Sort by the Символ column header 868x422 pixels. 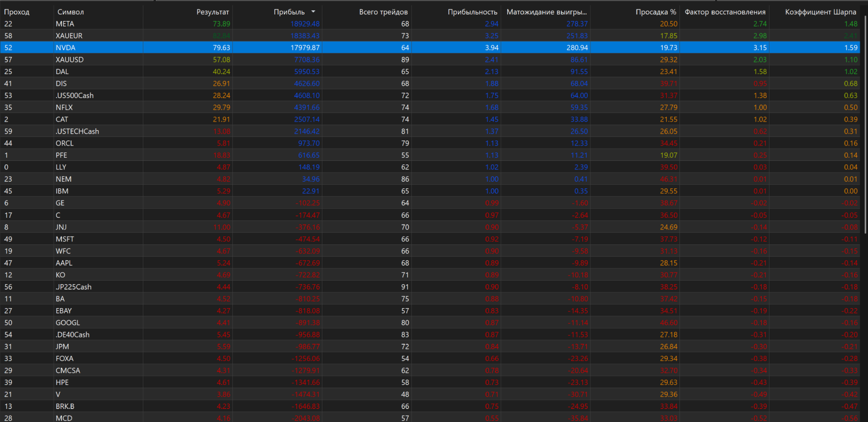click(71, 12)
